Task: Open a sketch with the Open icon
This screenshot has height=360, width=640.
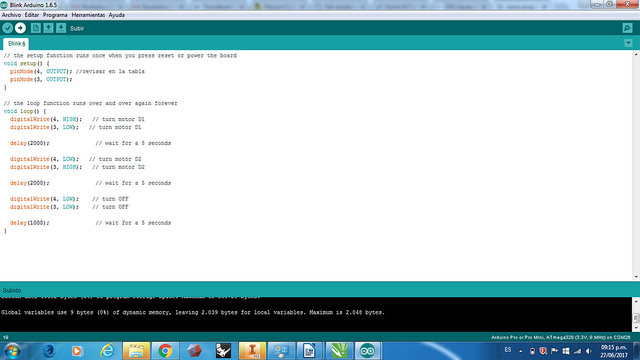Action: (x=48, y=28)
